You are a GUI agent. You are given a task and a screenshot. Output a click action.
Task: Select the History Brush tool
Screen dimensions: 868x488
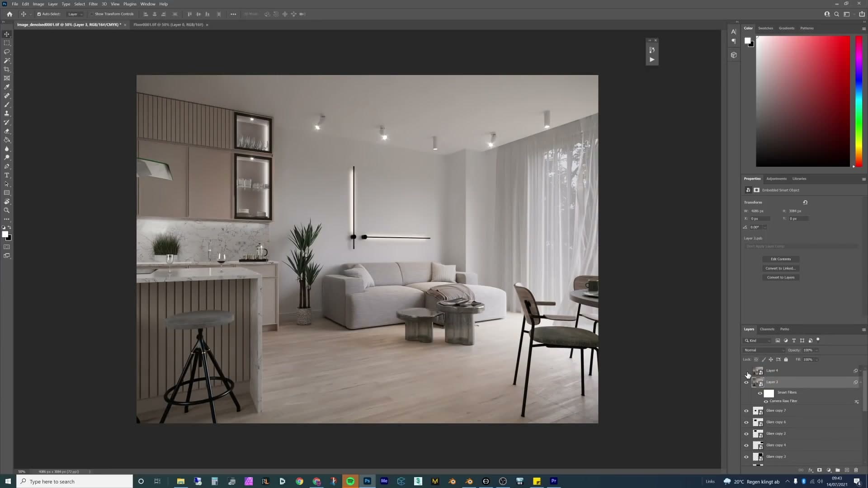click(7, 122)
